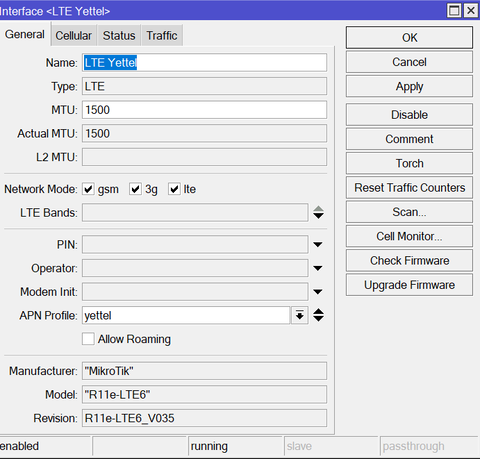480x459 pixels.
Task: Maximize the Interface window
Action: (454, 11)
